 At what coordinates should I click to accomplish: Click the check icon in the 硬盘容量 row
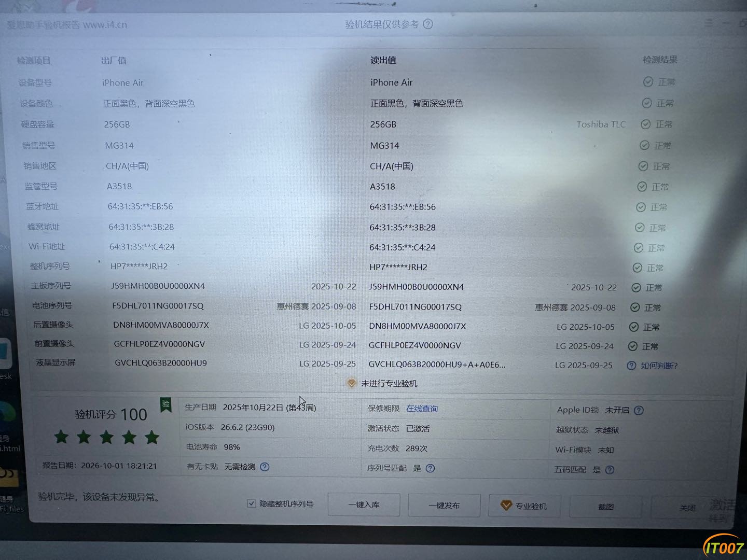(x=646, y=124)
